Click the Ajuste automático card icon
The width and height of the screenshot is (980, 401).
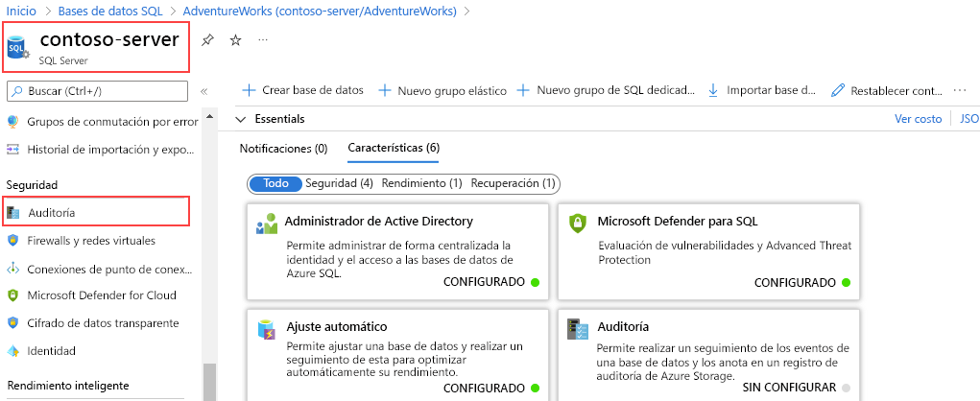pos(267,329)
